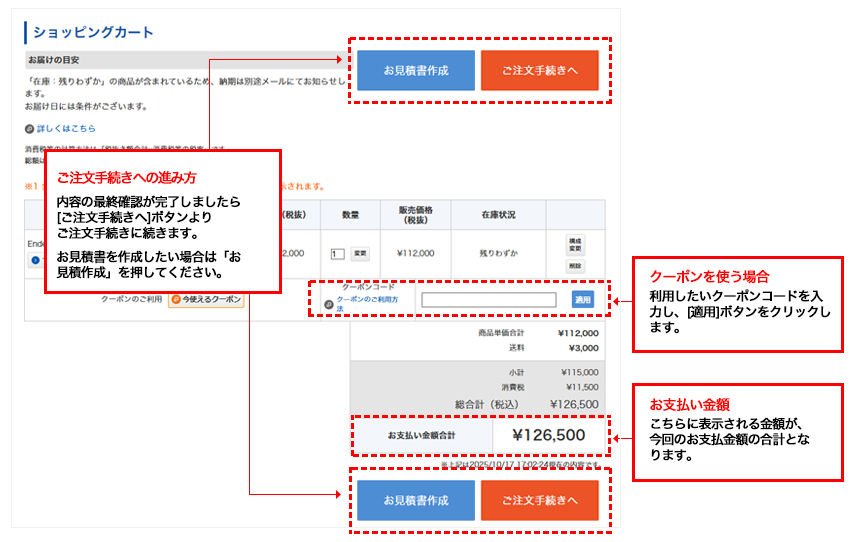Viewport: 857px width, 542px height.
Task: Click the bottom お見積書作成 button
Action: coord(416,500)
